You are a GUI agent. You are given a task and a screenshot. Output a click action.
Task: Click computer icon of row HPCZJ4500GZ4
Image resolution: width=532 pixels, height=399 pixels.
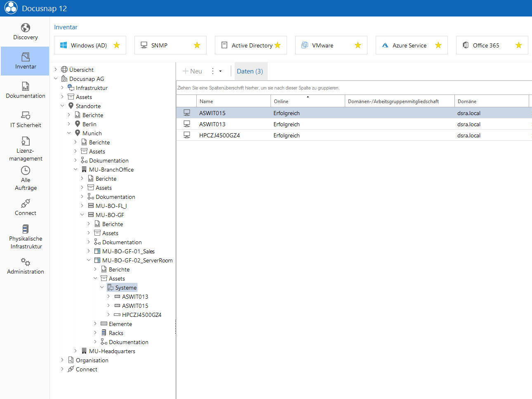click(x=187, y=135)
